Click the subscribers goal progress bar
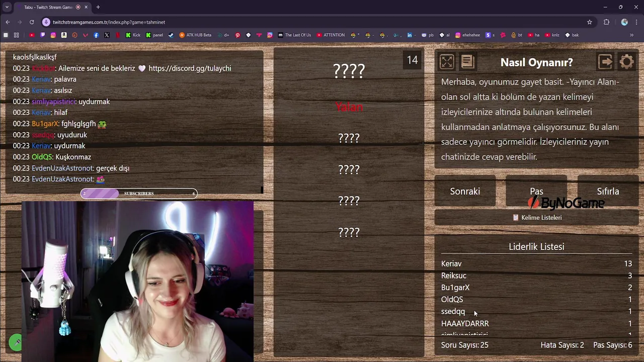This screenshot has width=644, height=362. [139, 194]
